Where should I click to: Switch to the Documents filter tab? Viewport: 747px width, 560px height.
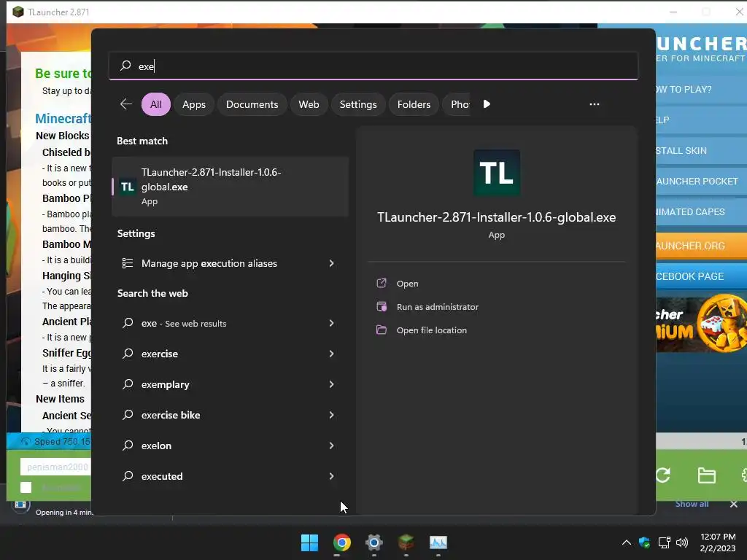click(252, 104)
